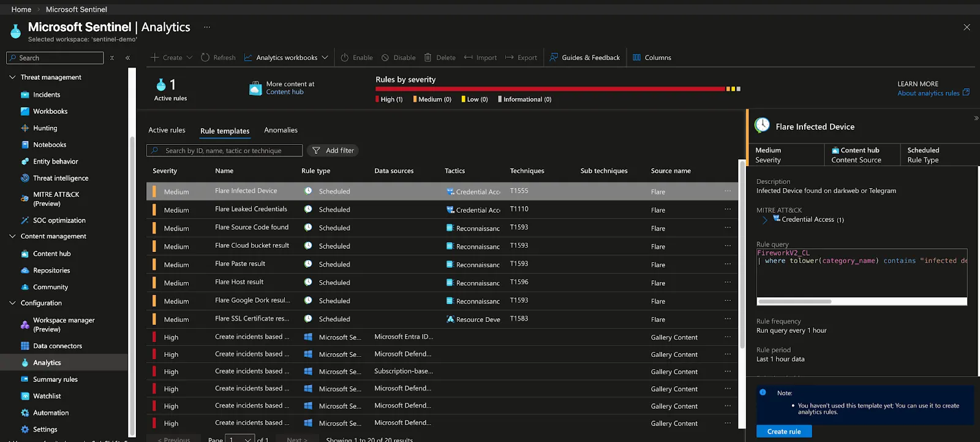Open the Analytics workbooks dropdown
Viewport: 980px width, 442px height.
click(x=286, y=58)
